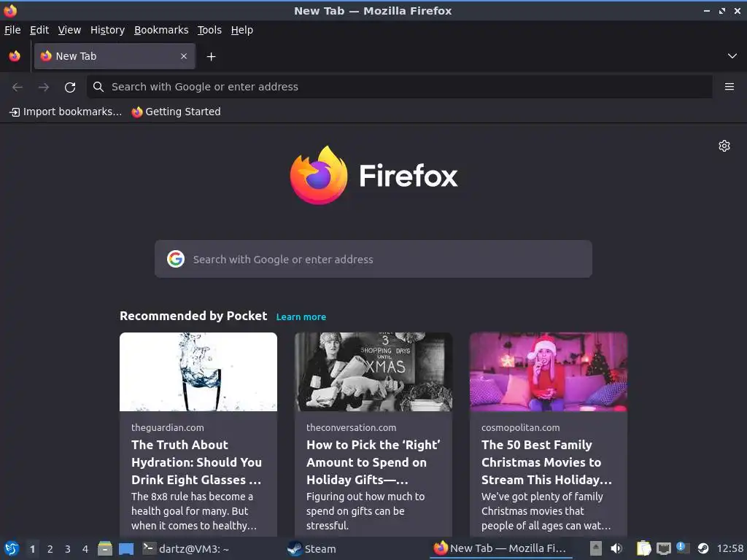
Task: Open the water glass article thumbnail
Action: point(198,372)
